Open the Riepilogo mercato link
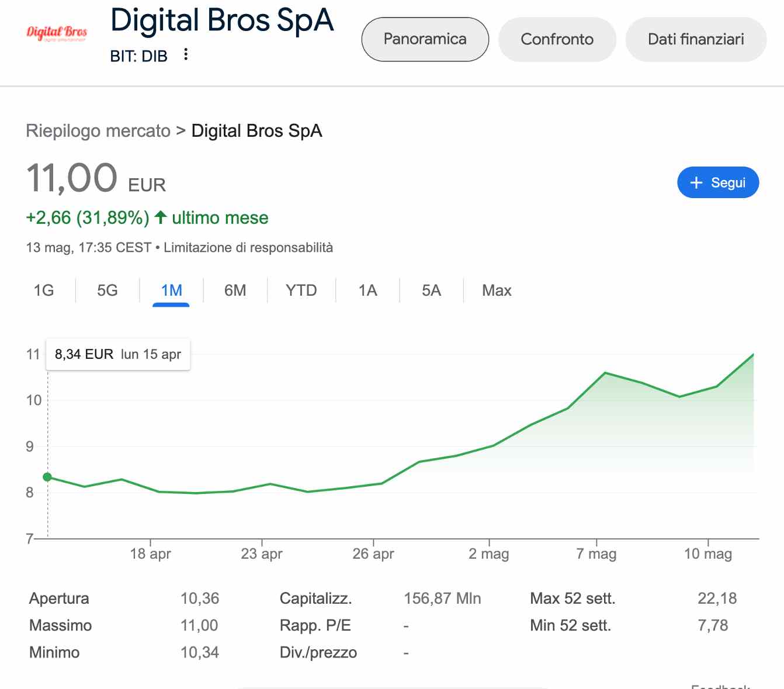This screenshot has width=784, height=689. click(98, 131)
